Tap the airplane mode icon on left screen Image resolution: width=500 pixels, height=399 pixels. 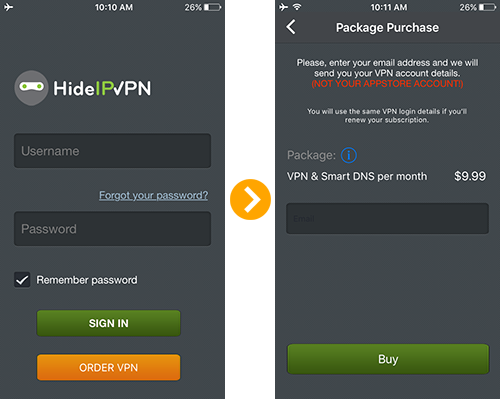9,7
